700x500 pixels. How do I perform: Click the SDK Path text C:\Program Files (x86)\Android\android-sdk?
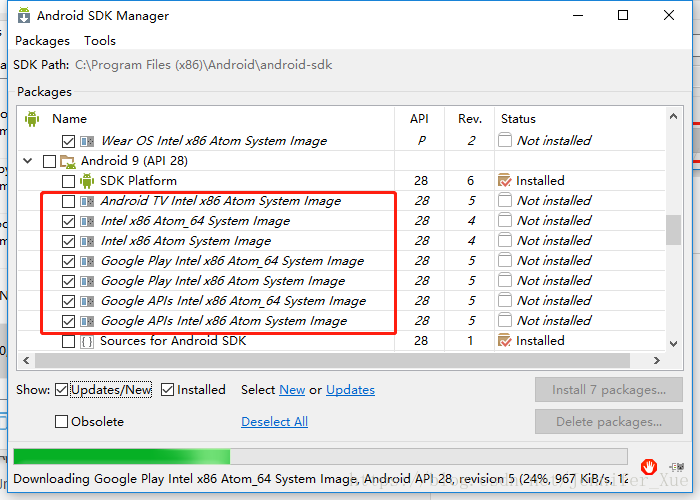pos(204,65)
